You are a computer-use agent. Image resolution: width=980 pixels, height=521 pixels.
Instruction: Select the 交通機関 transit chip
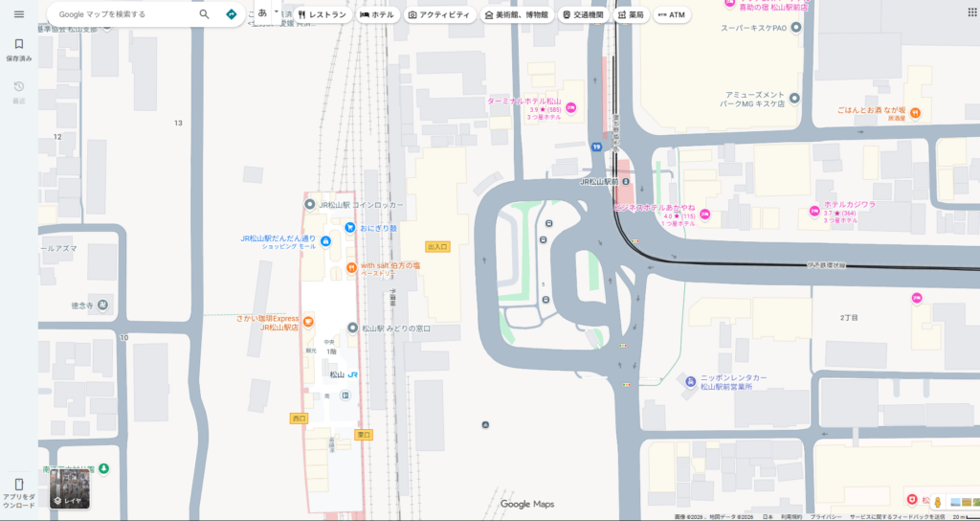coord(582,15)
